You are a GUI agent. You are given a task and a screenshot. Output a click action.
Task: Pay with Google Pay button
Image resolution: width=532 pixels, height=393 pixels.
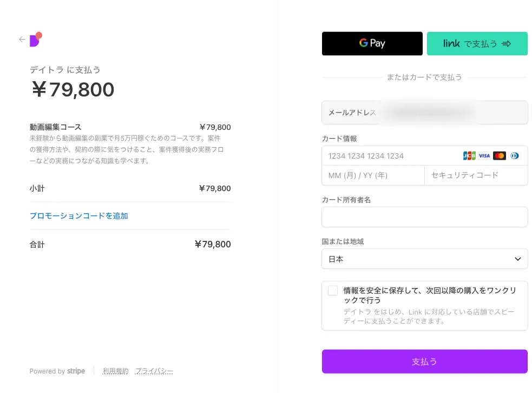coord(372,44)
